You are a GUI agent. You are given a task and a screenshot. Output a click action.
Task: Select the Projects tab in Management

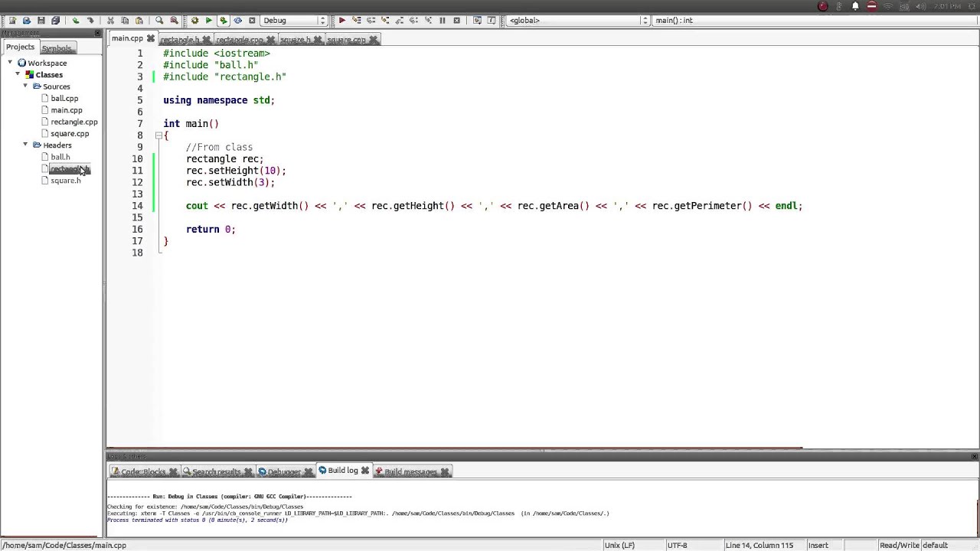point(21,47)
